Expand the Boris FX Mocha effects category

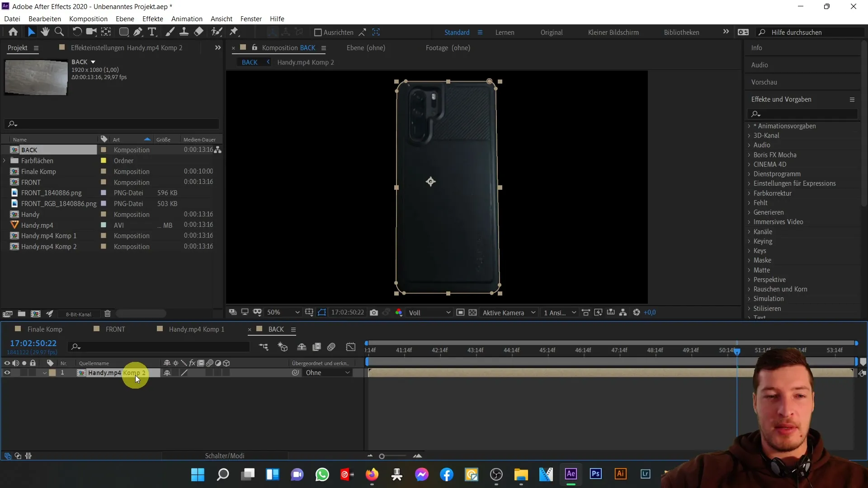click(x=749, y=155)
